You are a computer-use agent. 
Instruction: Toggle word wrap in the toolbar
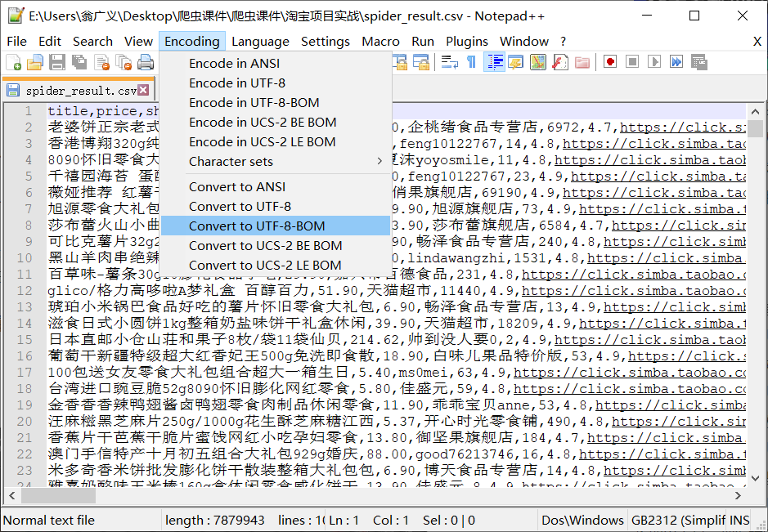[450, 62]
